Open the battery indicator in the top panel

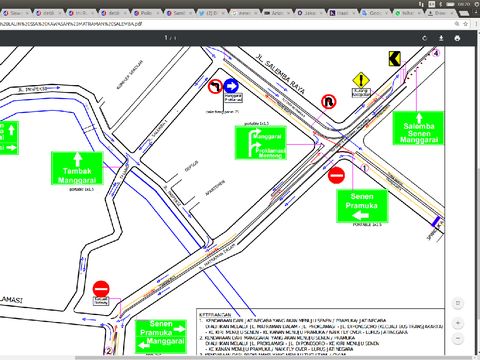click(x=451, y=4)
